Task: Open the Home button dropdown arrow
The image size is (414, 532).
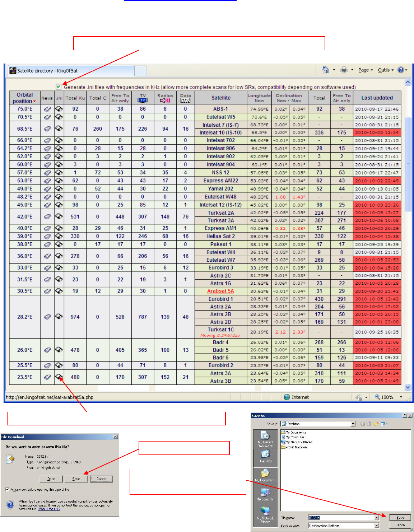Action: click(334, 70)
